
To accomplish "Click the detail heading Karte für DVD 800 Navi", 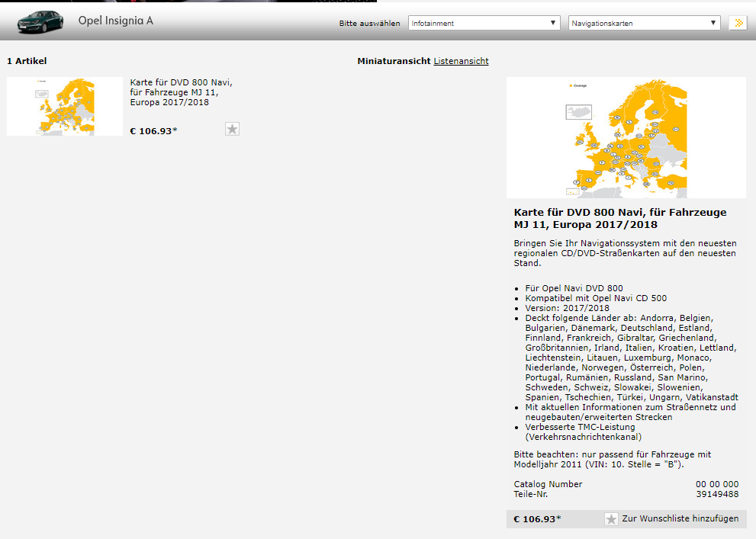I will click(620, 218).
